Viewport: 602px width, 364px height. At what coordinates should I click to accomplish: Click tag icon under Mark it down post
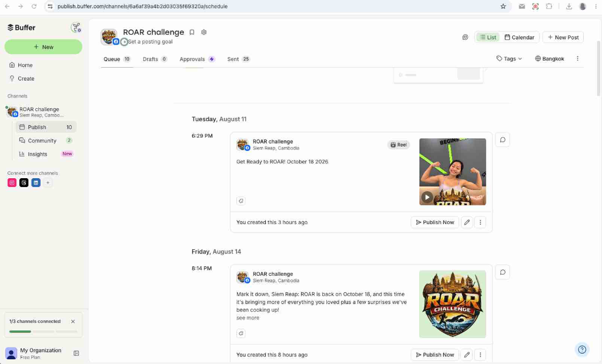[x=240, y=333]
